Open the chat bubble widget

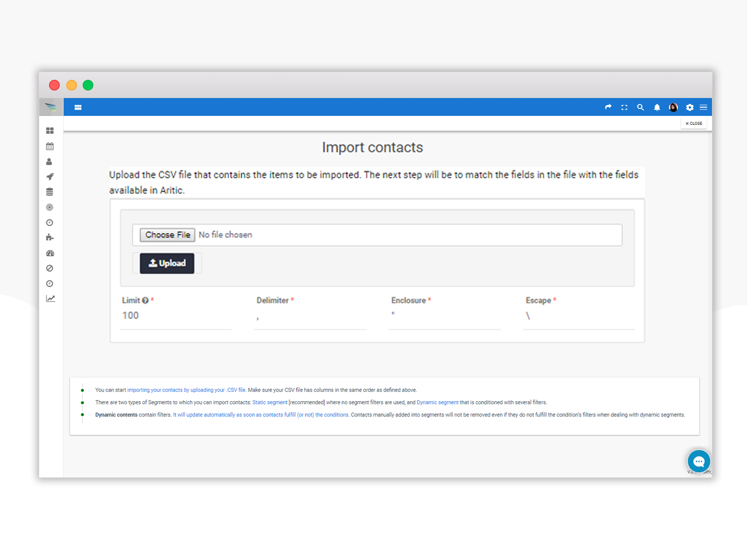[x=699, y=462]
